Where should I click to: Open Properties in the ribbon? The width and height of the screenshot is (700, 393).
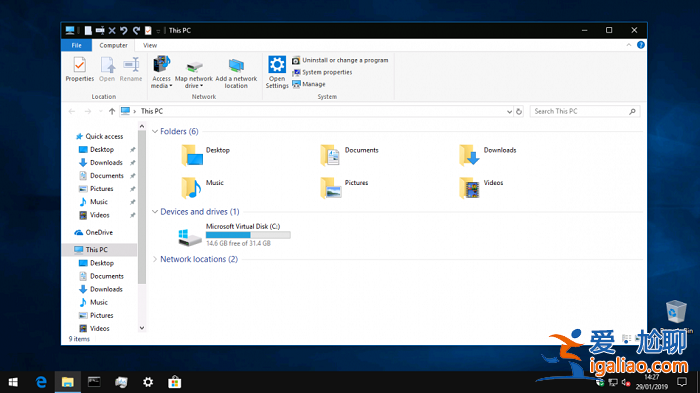(x=79, y=69)
